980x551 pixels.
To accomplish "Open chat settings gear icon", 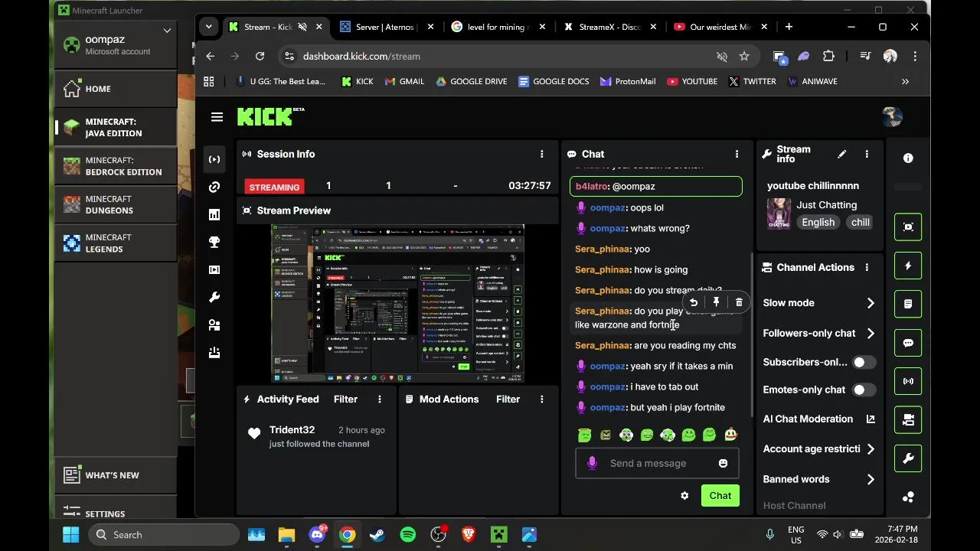I will pos(684,495).
